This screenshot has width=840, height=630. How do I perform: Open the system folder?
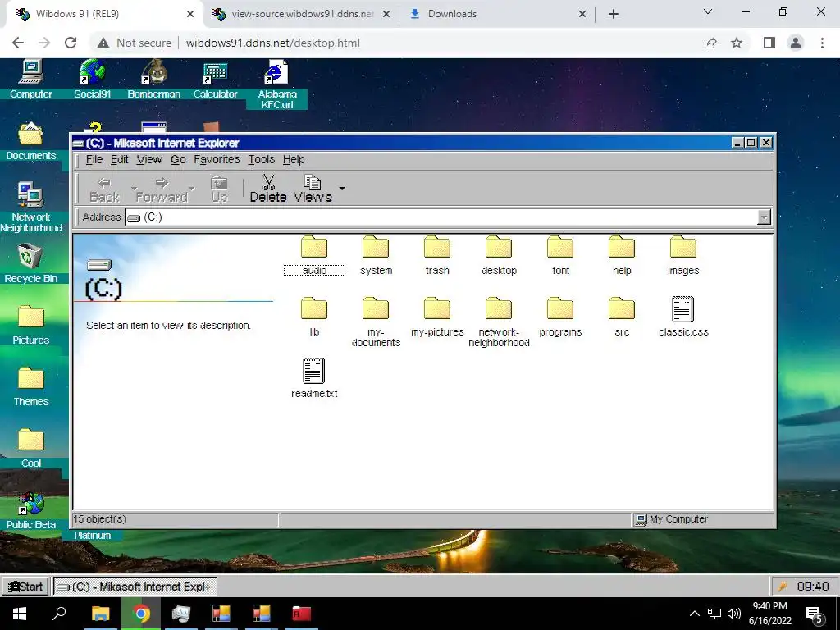pyautogui.click(x=376, y=256)
